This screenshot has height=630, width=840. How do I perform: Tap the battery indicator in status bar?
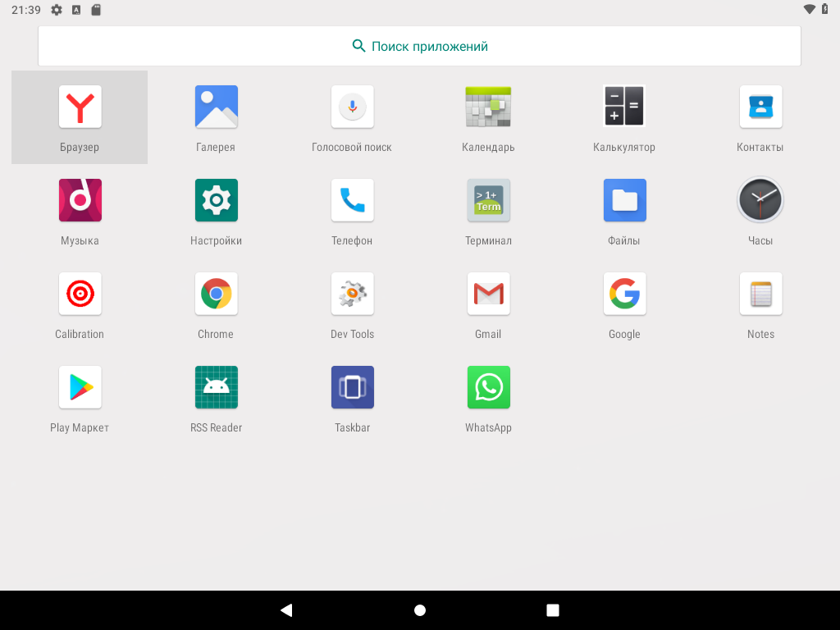(825, 9)
